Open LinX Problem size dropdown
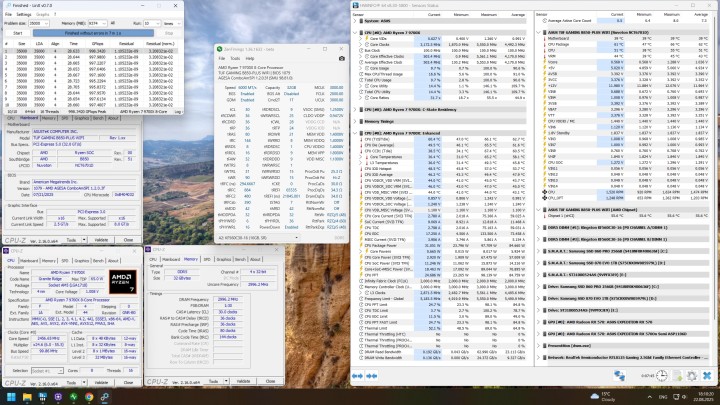The width and height of the screenshot is (720, 405). click(46, 23)
